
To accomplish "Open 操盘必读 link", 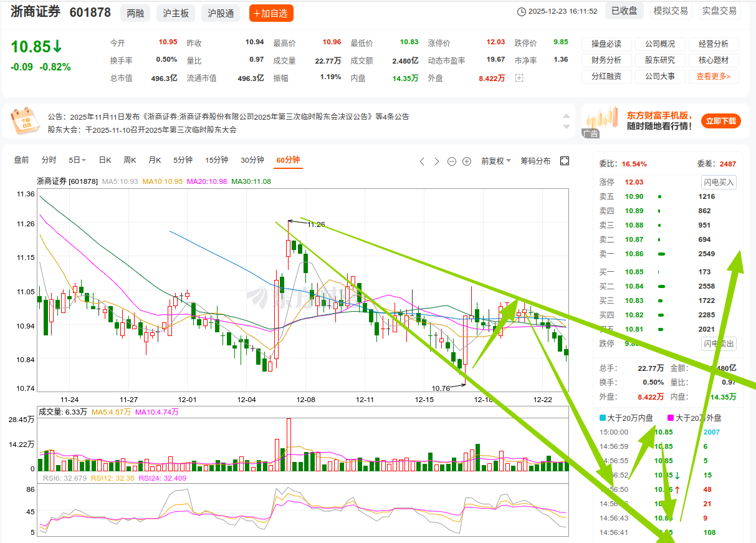I will tap(606, 44).
